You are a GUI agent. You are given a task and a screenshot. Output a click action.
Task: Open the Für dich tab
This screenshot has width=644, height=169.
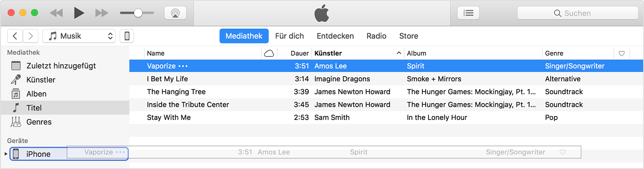(x=289, y=36)
